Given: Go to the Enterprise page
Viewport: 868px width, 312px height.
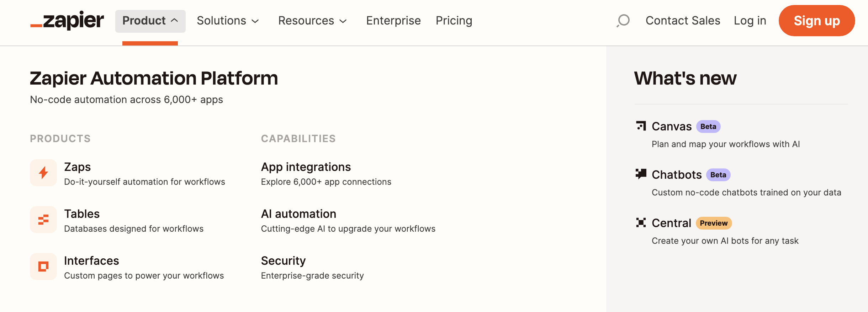Looking at the screenshot, I should pyautogui.click(x=393, y=21).
